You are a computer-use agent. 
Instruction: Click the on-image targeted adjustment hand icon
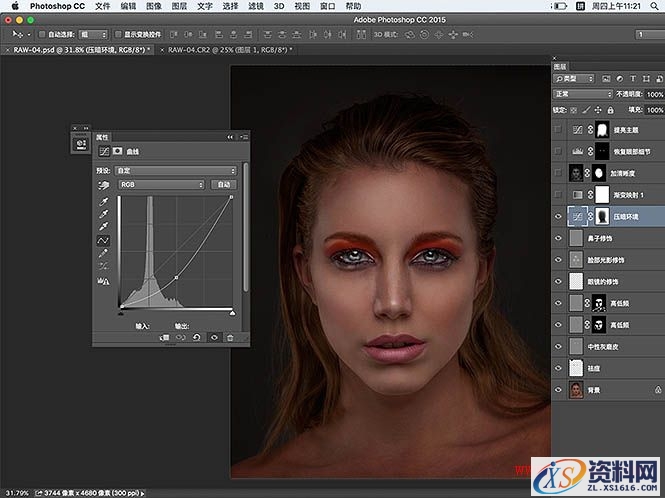[103, 185]
